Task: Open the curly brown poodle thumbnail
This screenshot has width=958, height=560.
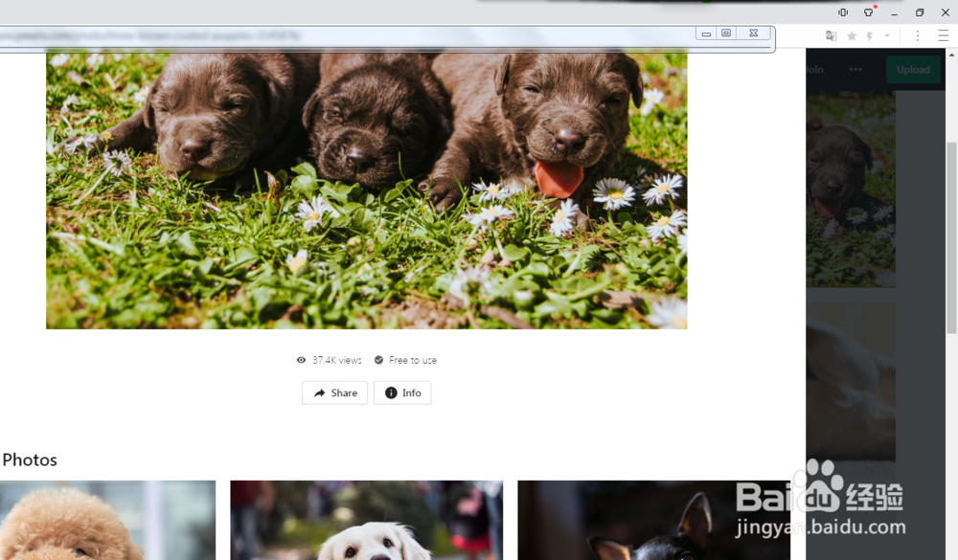Action: tap(107, 521)
